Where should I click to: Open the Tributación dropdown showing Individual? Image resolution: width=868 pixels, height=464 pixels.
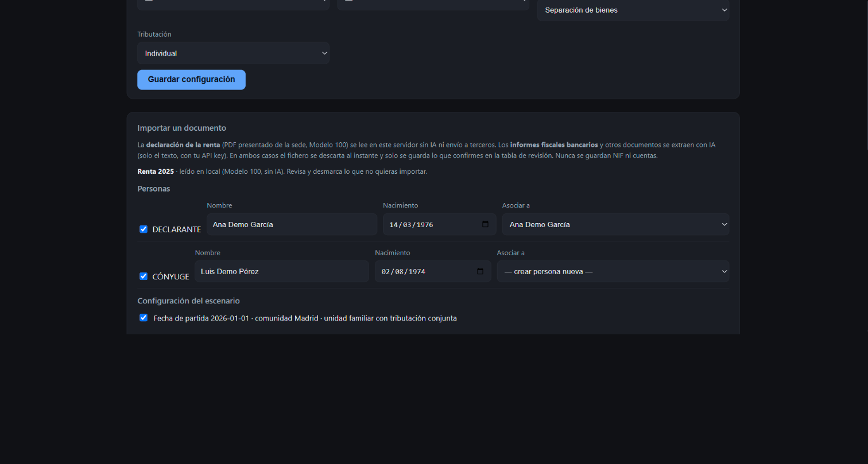click(x=233, y=53)
